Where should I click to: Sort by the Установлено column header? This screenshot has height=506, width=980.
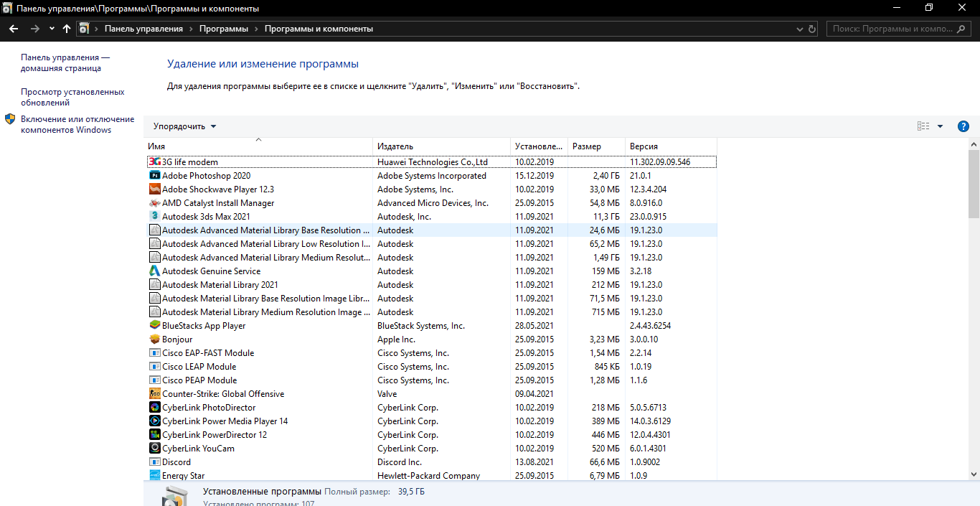click(539, 146)
